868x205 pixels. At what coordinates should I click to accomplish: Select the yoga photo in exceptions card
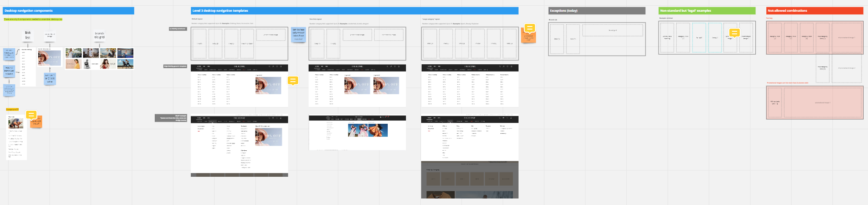pos(16,123)
